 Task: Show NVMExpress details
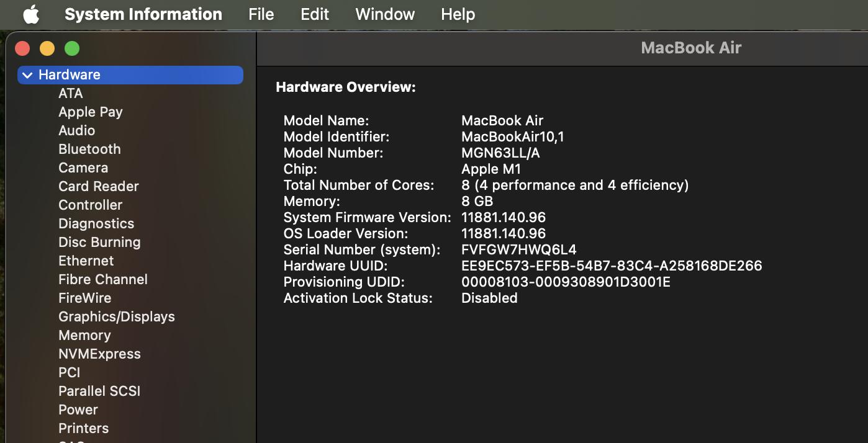[x=99, y=354]
